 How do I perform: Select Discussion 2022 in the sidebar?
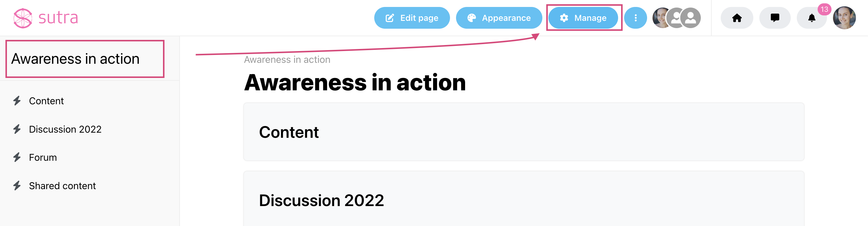[65, 129]
